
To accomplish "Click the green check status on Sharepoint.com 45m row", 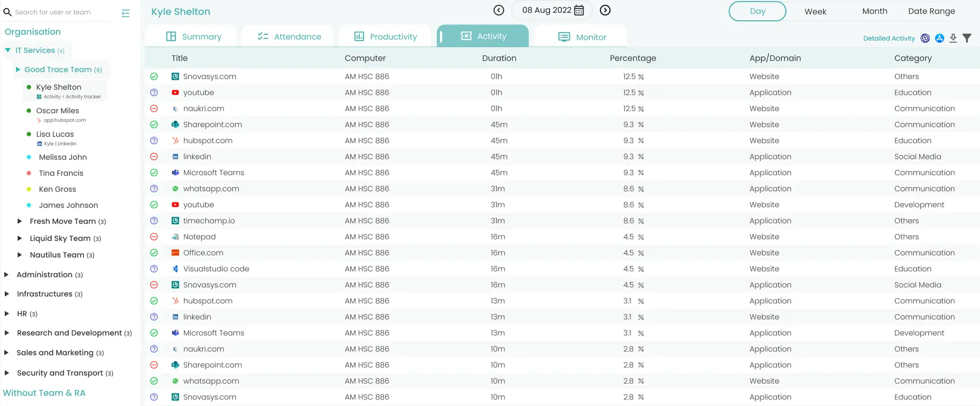I will coord(154,124).
